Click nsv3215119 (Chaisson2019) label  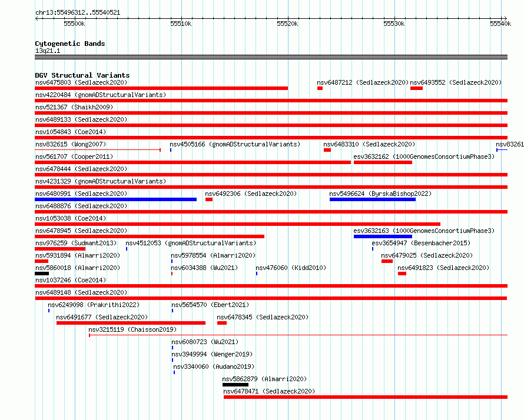pos(132,329)
